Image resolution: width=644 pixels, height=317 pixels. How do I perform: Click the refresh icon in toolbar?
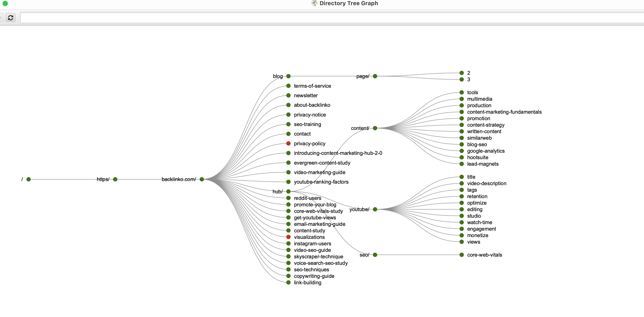(10, 18)
